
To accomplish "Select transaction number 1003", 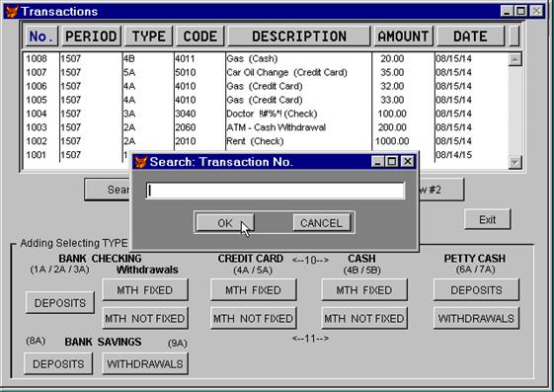I will [x=37, y=127].
